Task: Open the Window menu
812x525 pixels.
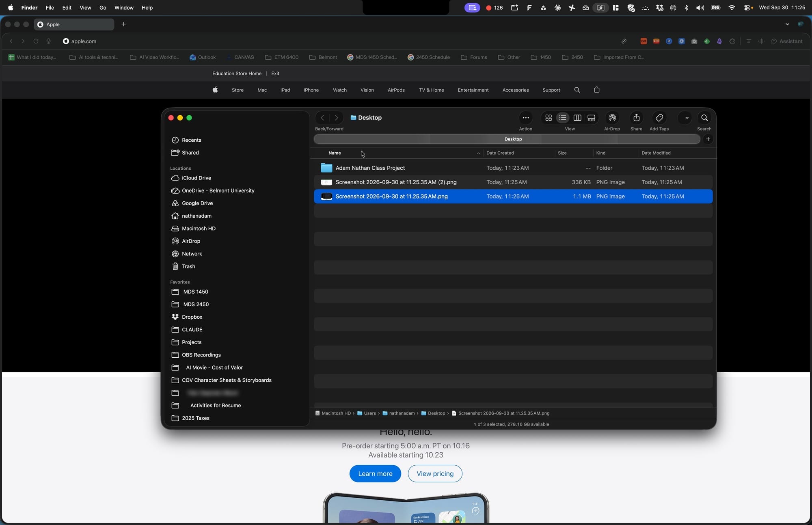Action: 124,8
